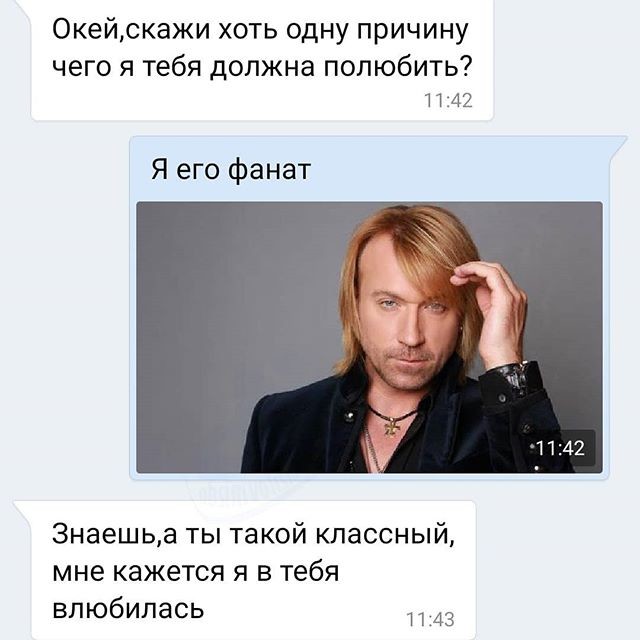Click the word 'влюбилась' in the last message

click(x=128, y=609)
